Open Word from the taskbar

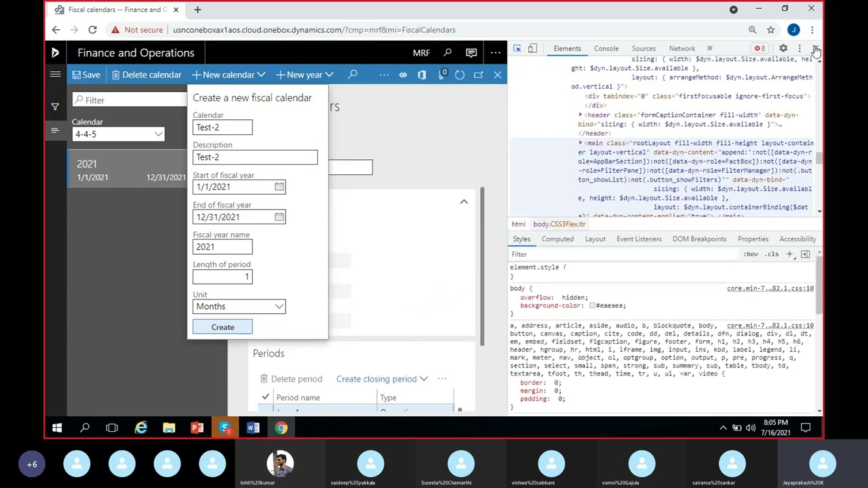tap(253, 428)
